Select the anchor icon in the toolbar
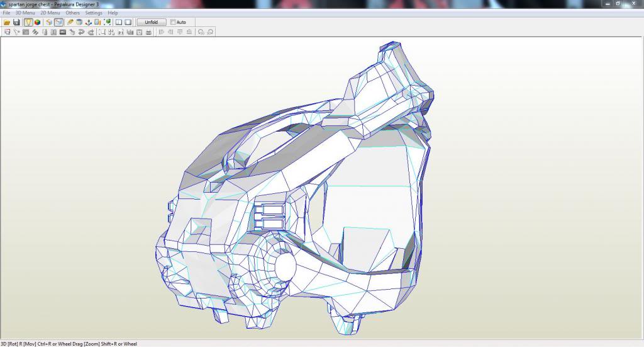This screenshot has width=644, height=347. click(88, 22)
